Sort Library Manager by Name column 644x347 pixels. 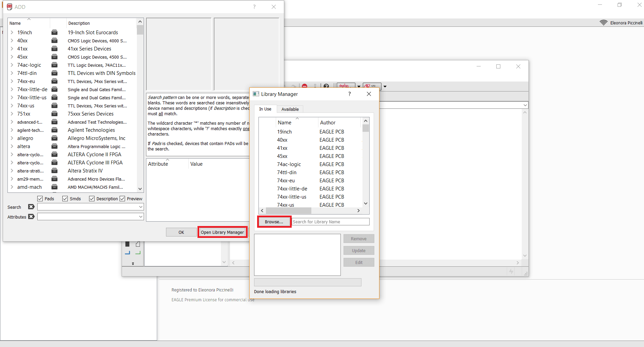coord(297,123)
